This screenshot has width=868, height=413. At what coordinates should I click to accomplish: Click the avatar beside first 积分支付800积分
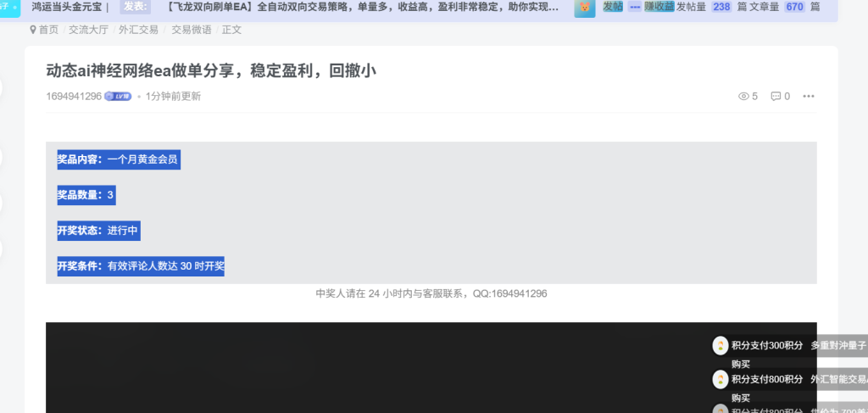(721, 379)
